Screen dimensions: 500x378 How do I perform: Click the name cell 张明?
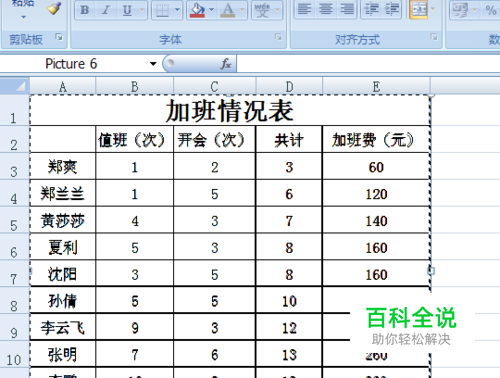pyautogui.click(x=63, y=355)
